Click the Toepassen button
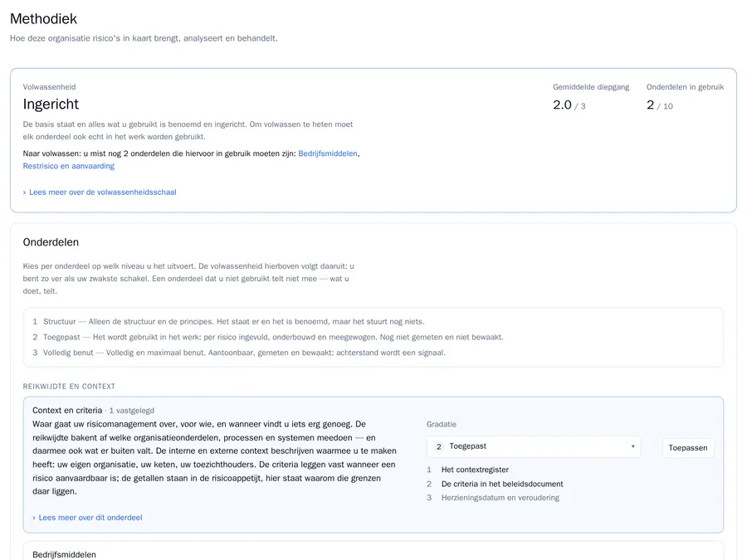The image size is (747, 560). coord(688,448)
